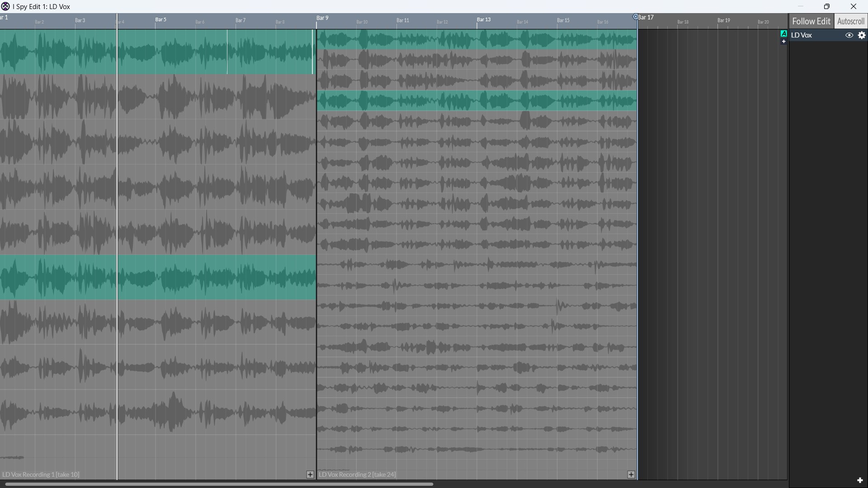
Task: Click Bar 19 label on the ruler
Action: tap(724, 20)
